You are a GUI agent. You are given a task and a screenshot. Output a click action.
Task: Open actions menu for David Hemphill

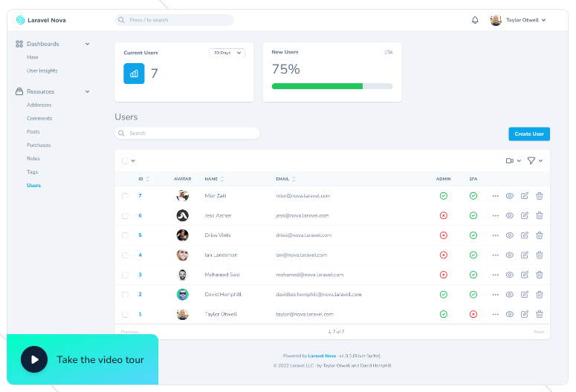click(x=496, y=295)
